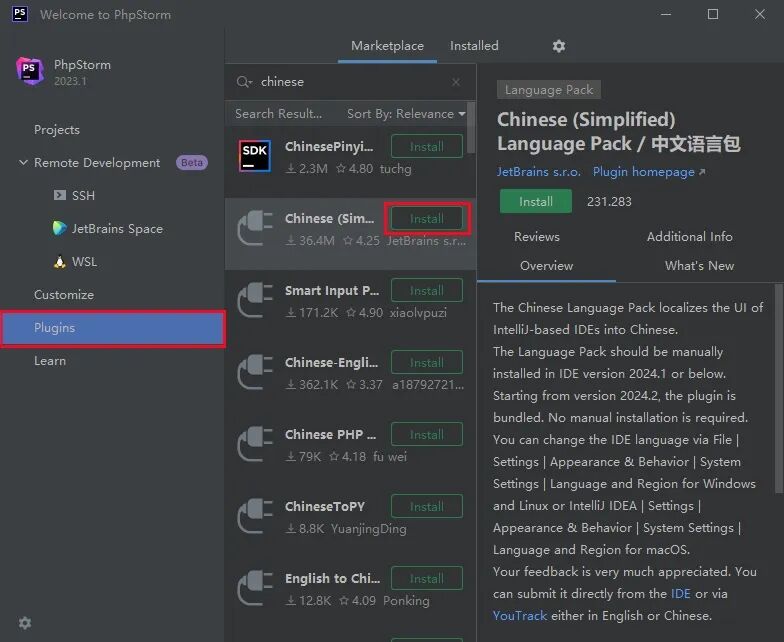Select the Overview tab

pos(546,266)
